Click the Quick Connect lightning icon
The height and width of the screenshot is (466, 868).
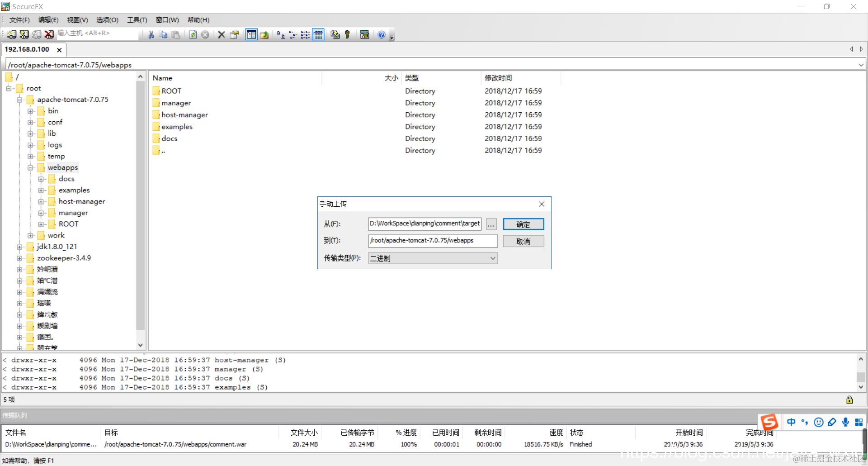click(24, 34)
